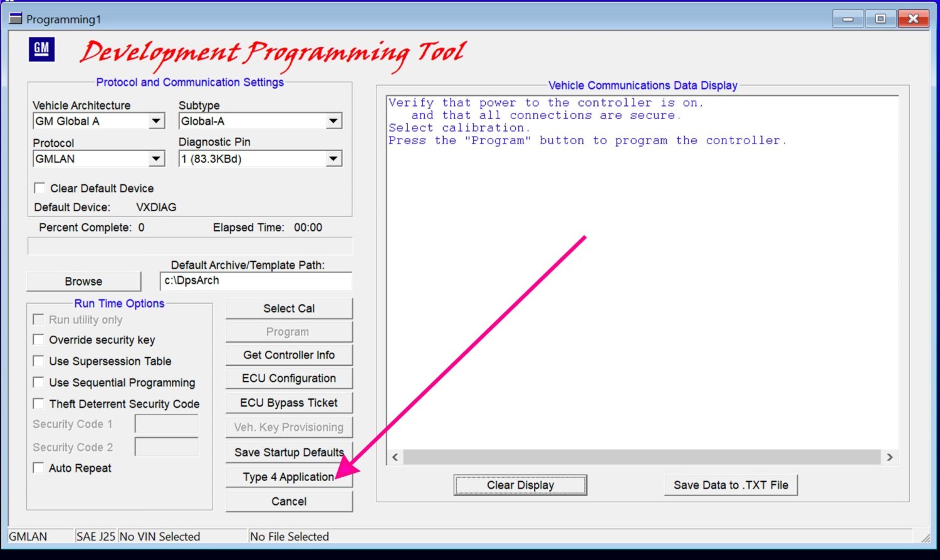The image size is (940, 560).
Task: Click the "GMLAN" status bar entry
Action: click(x=28, y=536)
